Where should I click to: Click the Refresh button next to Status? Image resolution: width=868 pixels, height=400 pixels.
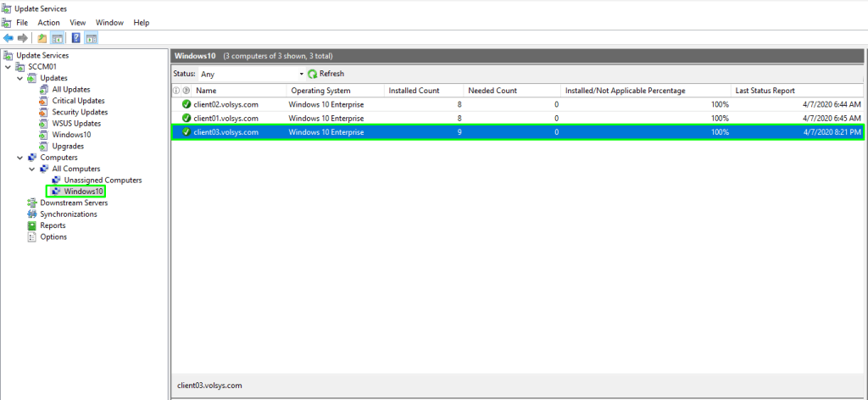[326, 74]
